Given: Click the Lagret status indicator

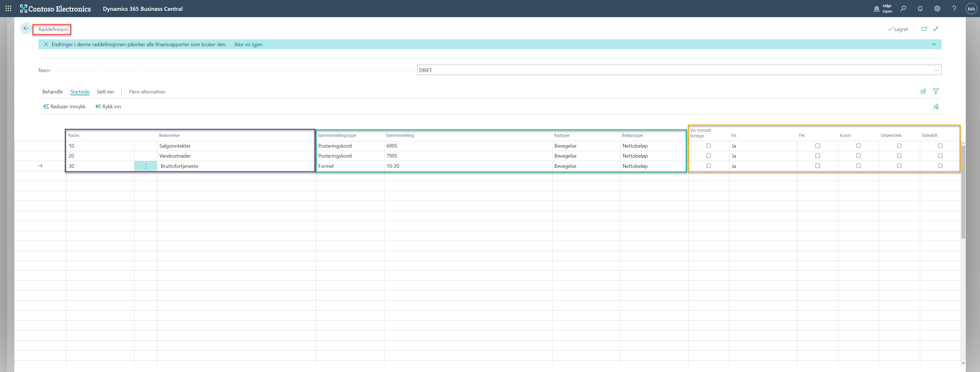Looking at the screenshot, I should point(898,29).
